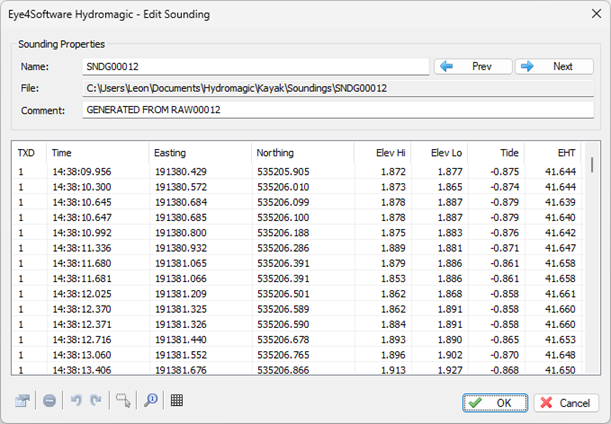Click the grid table icon
The width and height of the screenshot is (611, 424).
point(176,401)
